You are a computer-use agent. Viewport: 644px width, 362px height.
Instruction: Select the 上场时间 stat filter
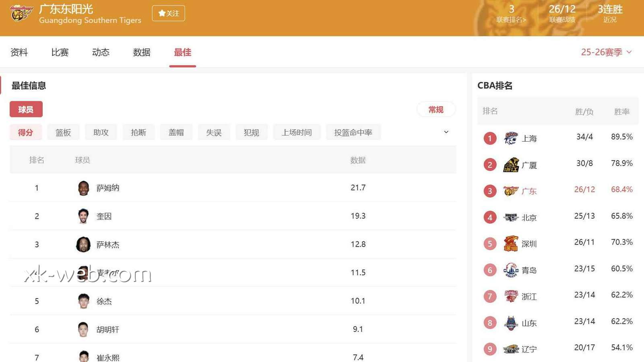click(297, 132)
